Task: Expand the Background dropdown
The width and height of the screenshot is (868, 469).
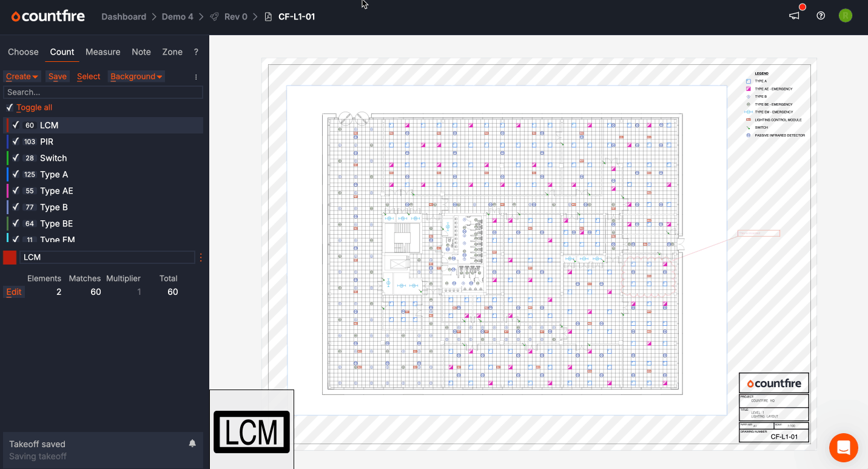Action: coord(136,76)
